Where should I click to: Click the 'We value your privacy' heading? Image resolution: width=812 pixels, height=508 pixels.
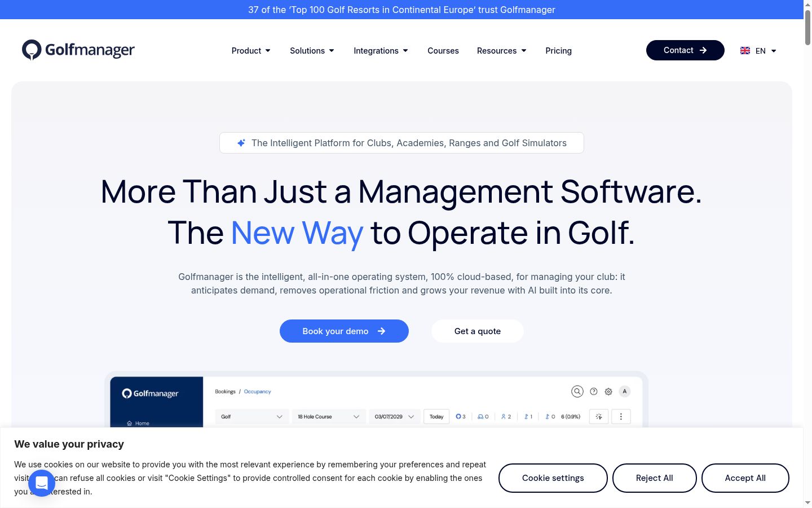(69, 444)
